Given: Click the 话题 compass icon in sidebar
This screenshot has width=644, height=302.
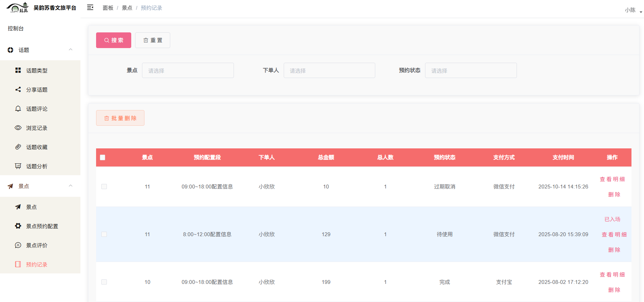Looking at the screenshot, I should (x=10, y=50).
